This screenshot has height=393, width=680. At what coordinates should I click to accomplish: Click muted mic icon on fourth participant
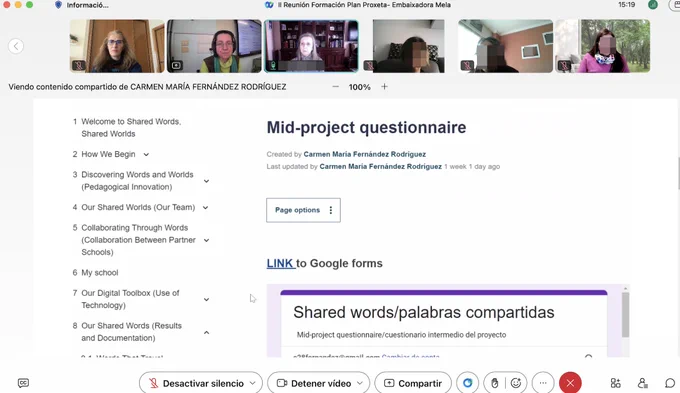click(369, 66)
